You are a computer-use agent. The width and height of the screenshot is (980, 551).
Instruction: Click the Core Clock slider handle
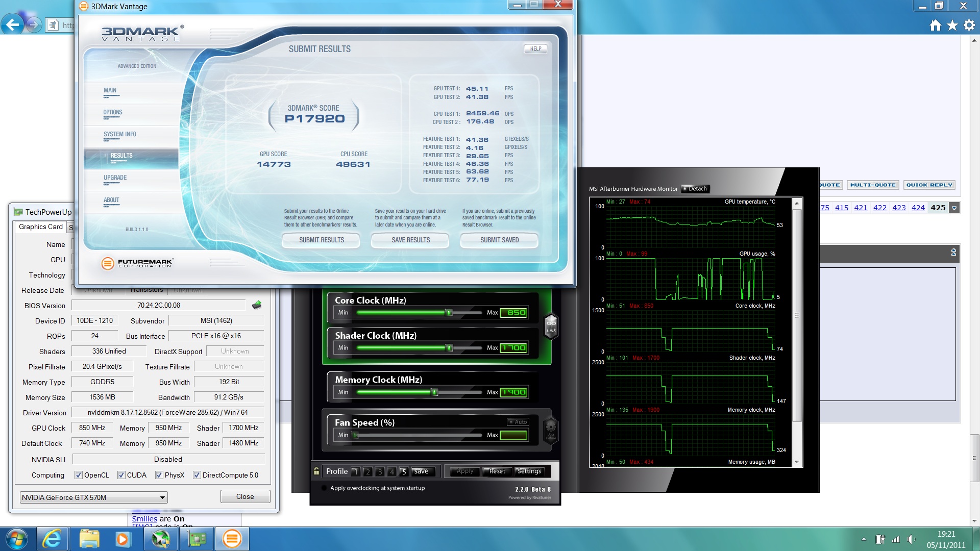point(449,313)
